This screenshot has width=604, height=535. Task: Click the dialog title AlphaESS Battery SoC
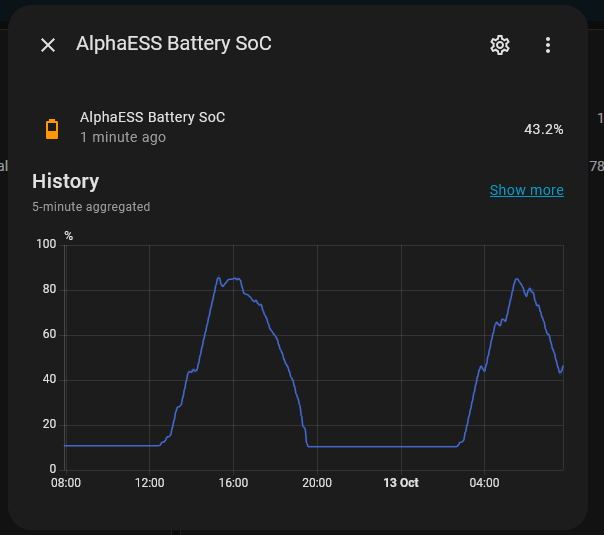(x=174, y=43)
